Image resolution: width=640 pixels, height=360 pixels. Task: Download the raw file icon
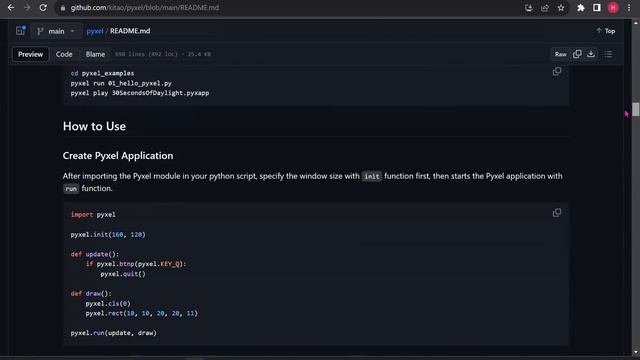point(591,54)
